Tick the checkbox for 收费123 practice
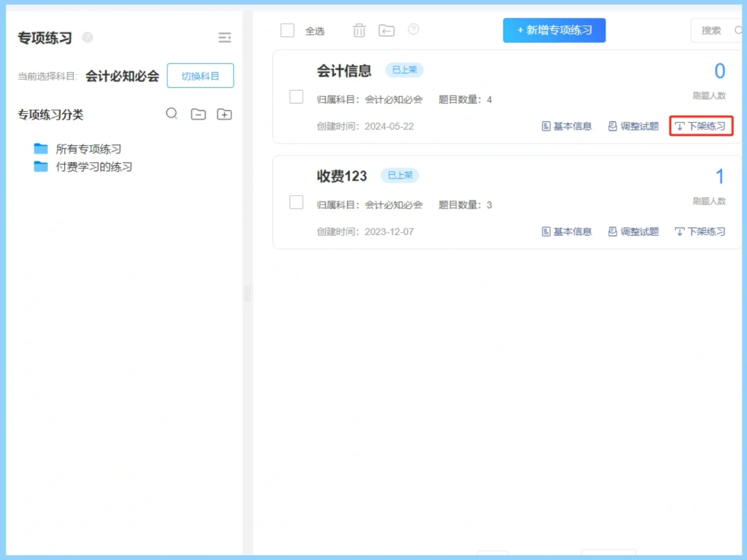This screenshot has width=747, height=560. (x=296, y=202)
